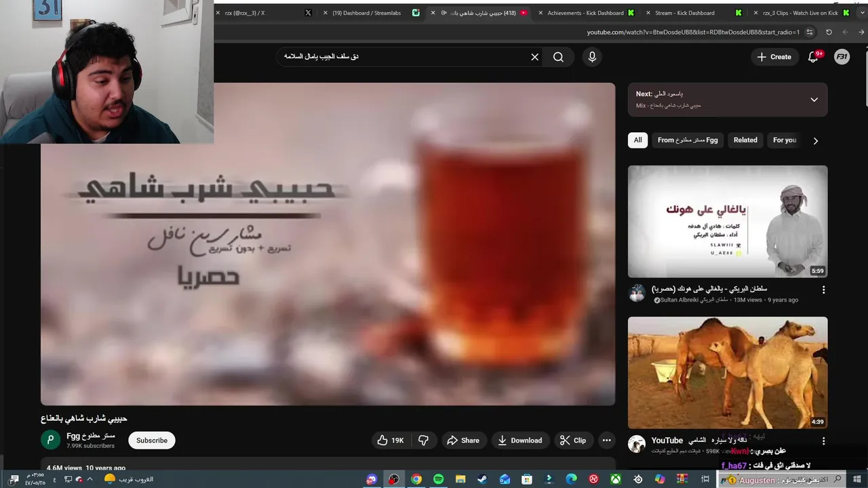Viewport: 868px width, 488px height.
Task: Click the youtube.com URL in the address bar
Action: tap(693, 32)
